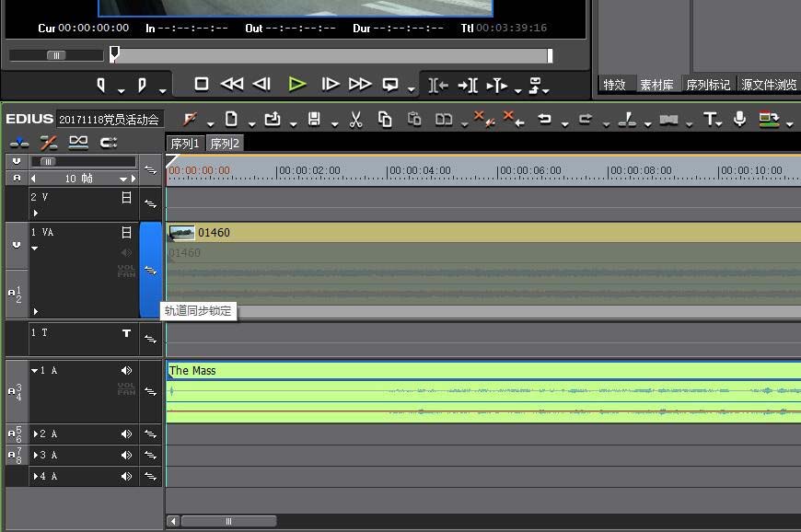This screenshot has width=801, height=532.
Task: Expand the 2 A audio track
Action: [36, 434]
